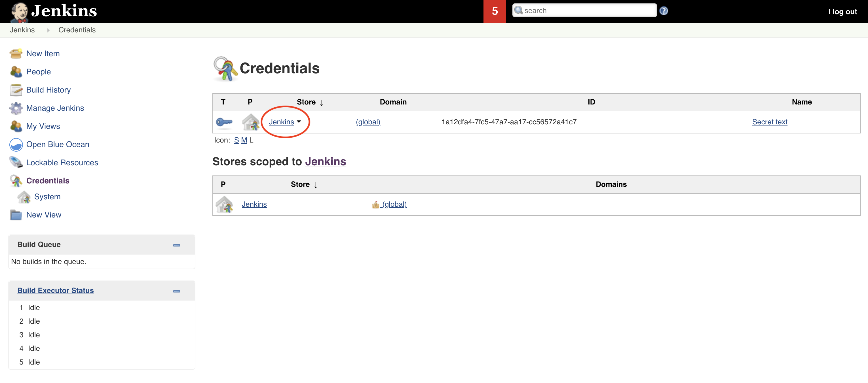Click the Open Blue Ocean circle icon
Image resolution: width=868 pixels, height=383 pixels.
(16, 145)
